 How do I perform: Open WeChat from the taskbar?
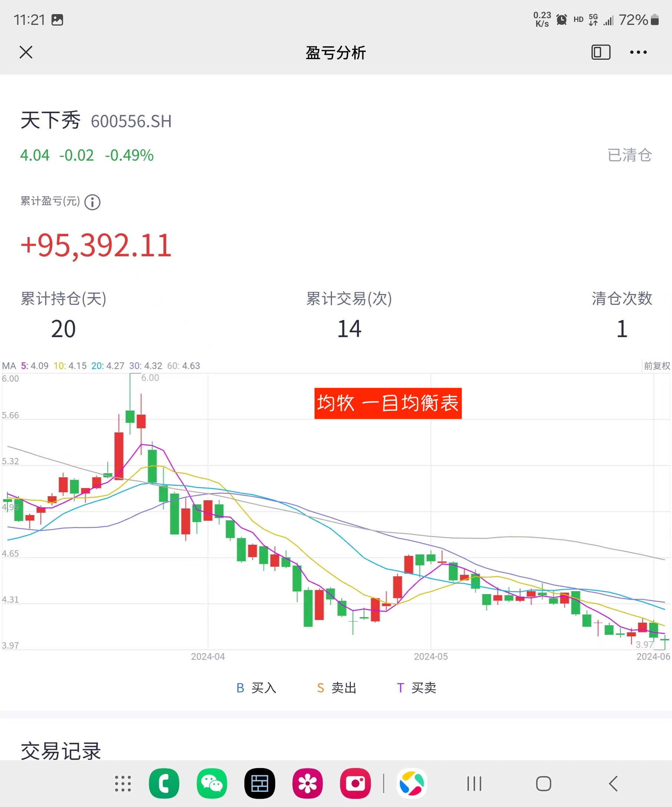tap(212, 783)
